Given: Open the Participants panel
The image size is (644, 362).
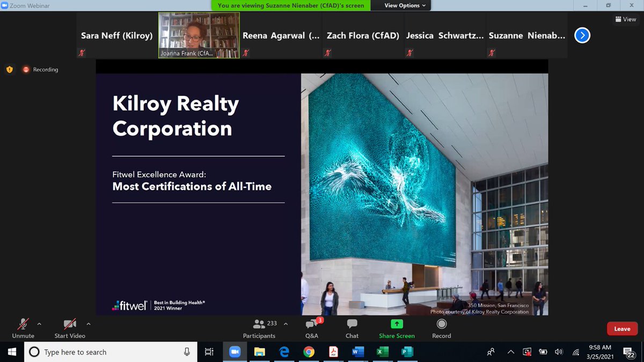Looking at the screenshot, I should pyautogui.click(x=259, y=328).
